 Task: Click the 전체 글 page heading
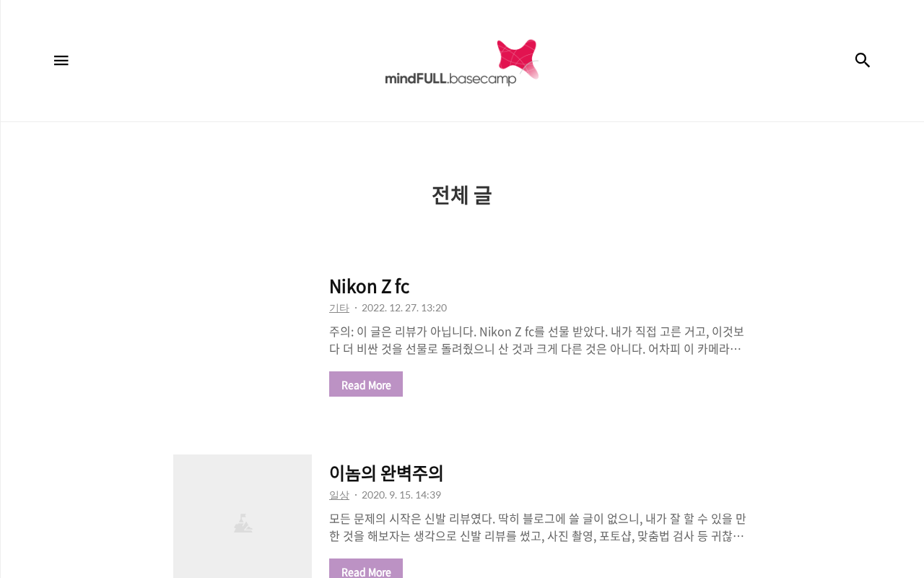[462, 195]
